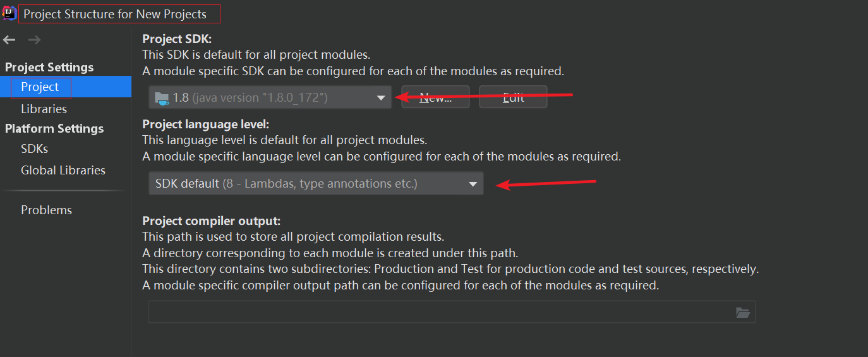
Task: Click the Platform Settings group header
Action: pyautogui.click(x=54, y=129)
